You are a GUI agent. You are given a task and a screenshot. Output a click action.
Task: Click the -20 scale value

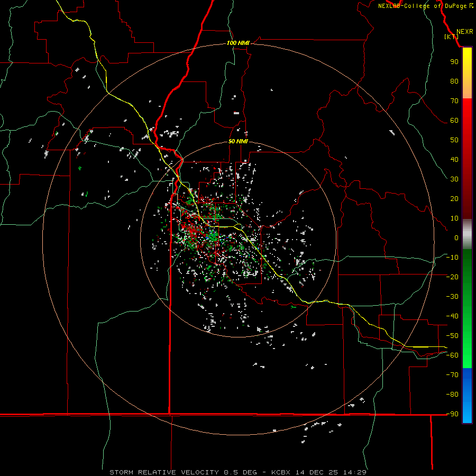pyautogui.click(x=452, y=277)
